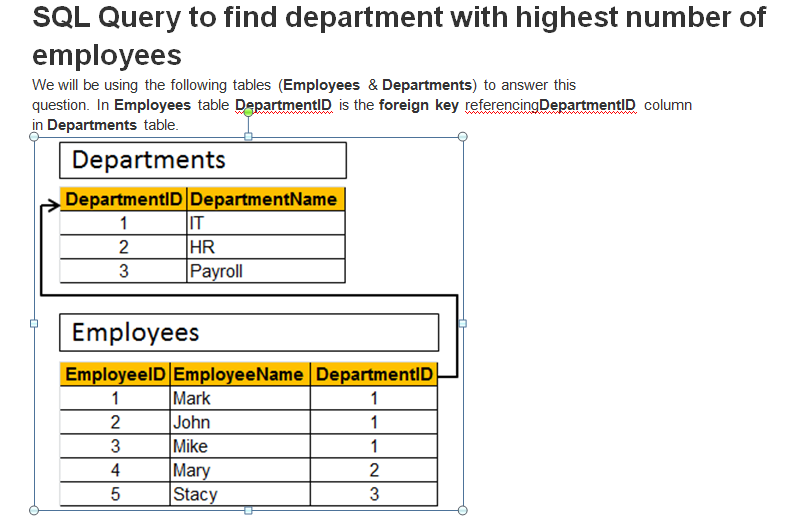The height and width of the screenshot is (525, 789).
Task: Click EmployeeID 1 in Mark's row
Action: [x=115, y=398]
